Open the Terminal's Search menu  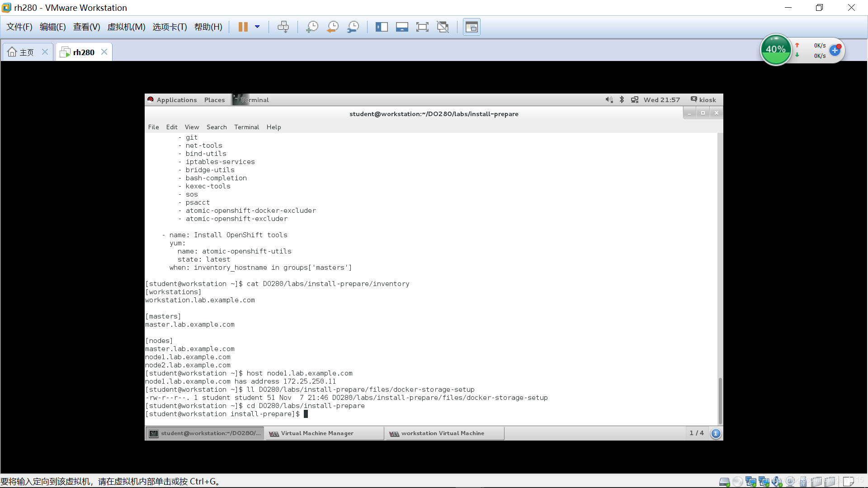click(217, 127)
